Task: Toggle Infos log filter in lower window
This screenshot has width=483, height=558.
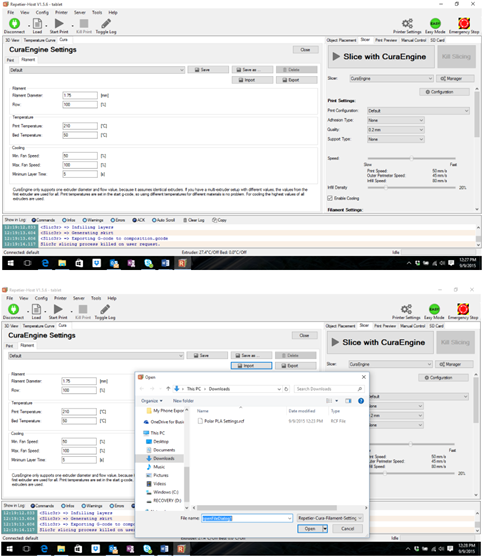Action: click(x=63, y=506)
